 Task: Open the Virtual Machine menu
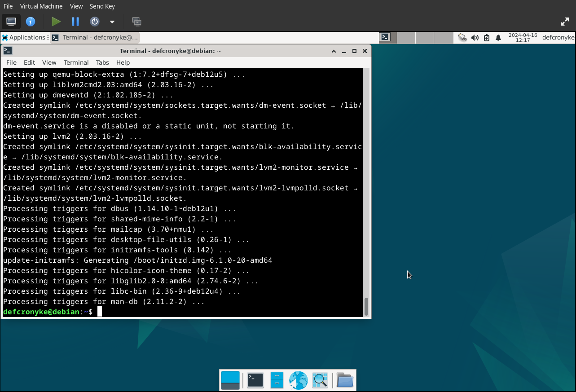coord(41,6)
